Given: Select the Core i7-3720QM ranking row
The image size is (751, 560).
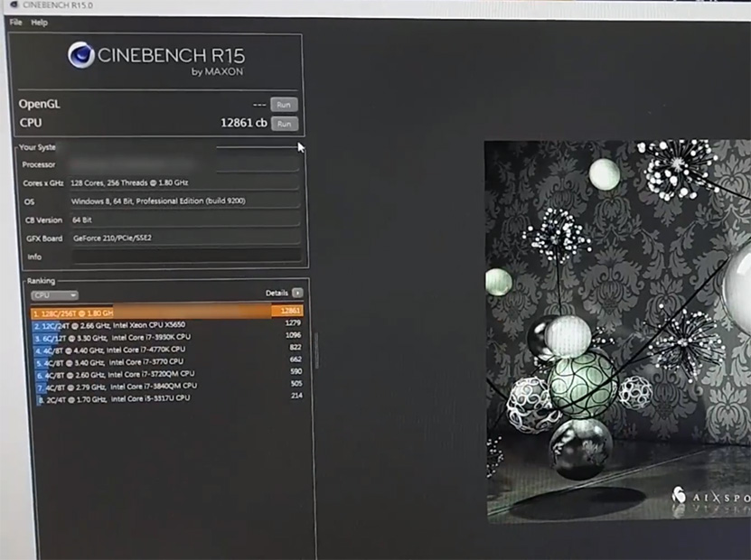Looking at the screenshot, I should click(170, 374).
